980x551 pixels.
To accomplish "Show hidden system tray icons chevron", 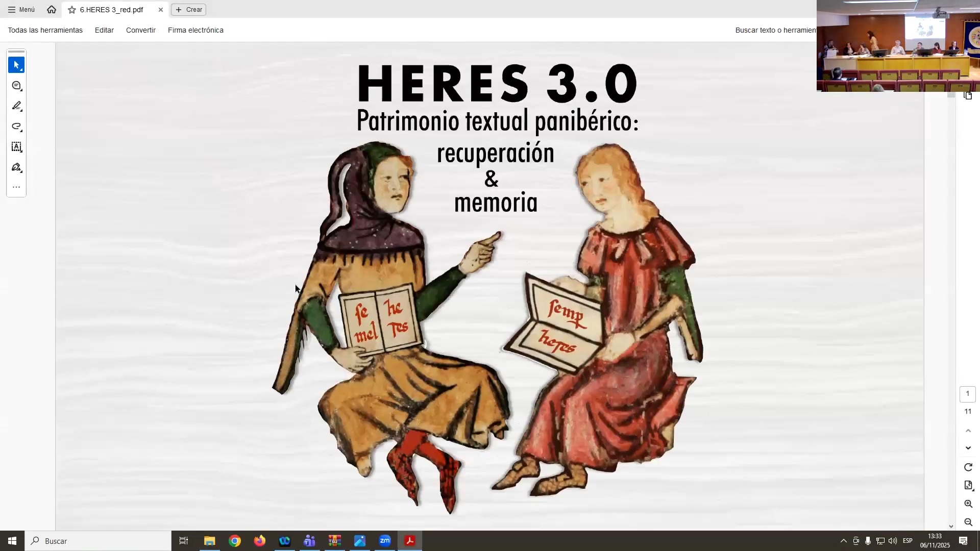I will click(843, 541).
